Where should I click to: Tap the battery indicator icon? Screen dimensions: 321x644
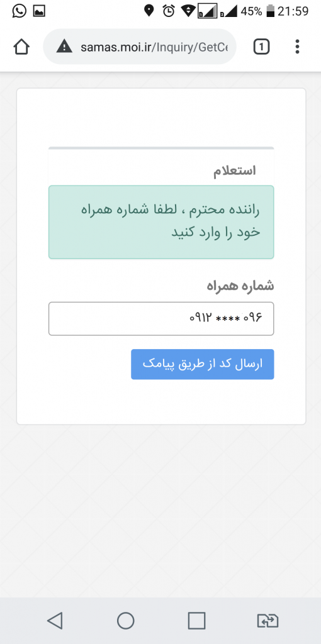(x=270, y=11)
